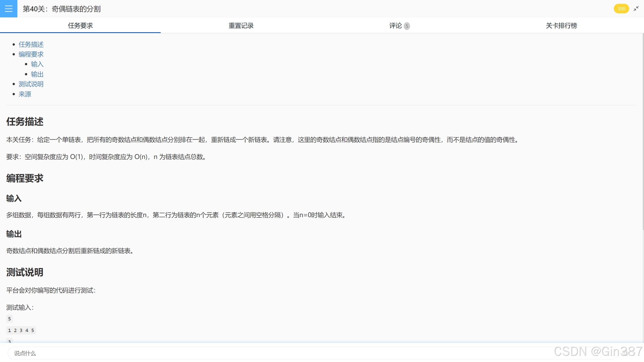Click the comment count badge showing 5
This screenshot has height=362, width=644.
coord(406,26)
